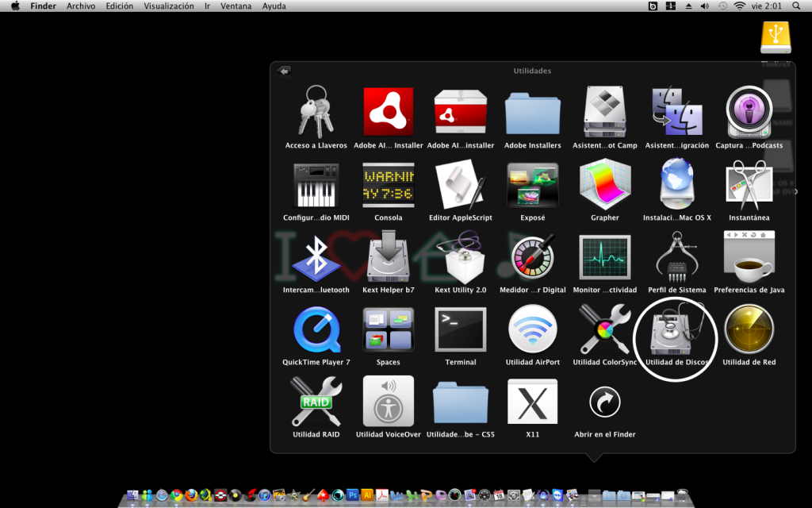Viewport: 812px width, 508px height.
Task: Launch Firefox from the Dock
Action: [191, 495]
